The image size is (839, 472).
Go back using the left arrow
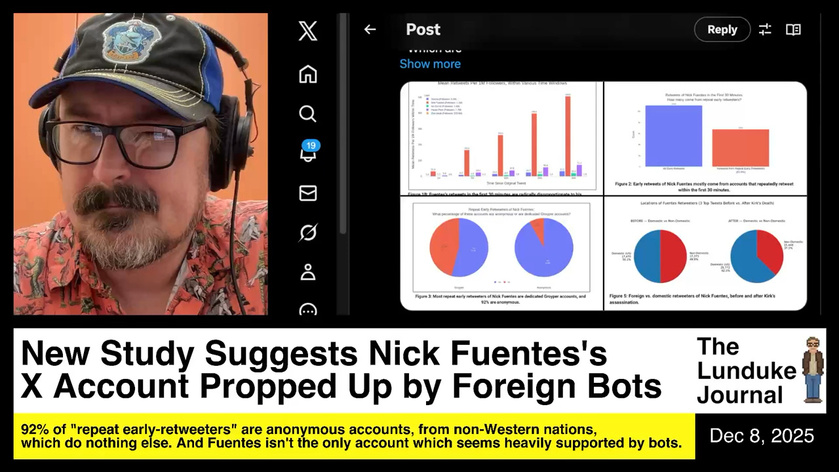click(x=370, y=30)
